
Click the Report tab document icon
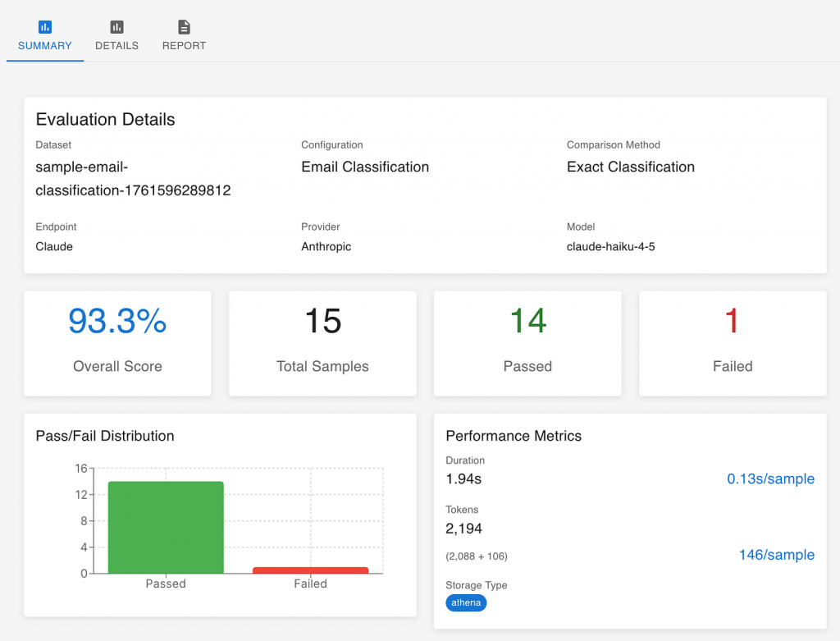pos(184,27)
